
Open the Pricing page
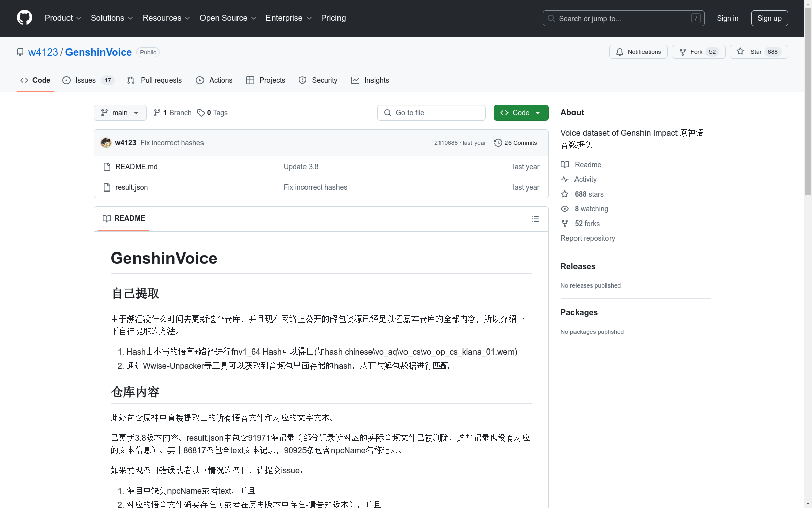(333, 18)
